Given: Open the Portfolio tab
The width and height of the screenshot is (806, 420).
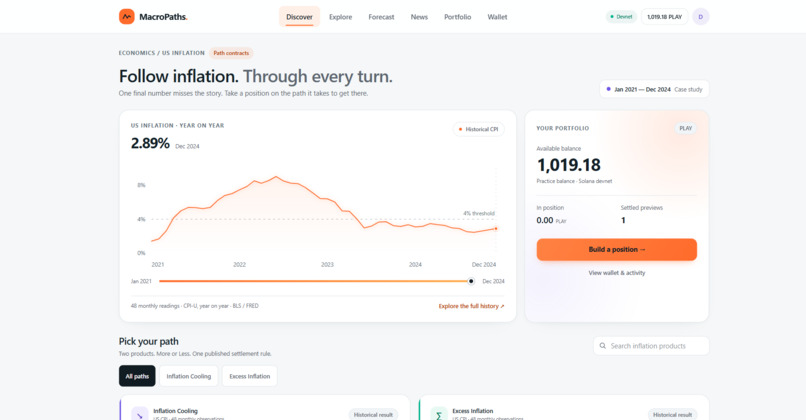Looking at the screenshot, I should [457, 17].
